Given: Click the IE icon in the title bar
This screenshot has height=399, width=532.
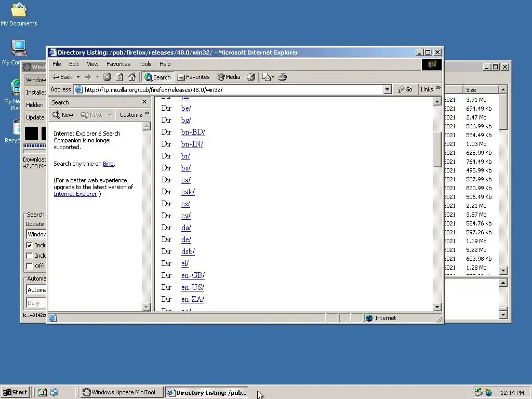Looking at the screenshot, I should (52, 52).
